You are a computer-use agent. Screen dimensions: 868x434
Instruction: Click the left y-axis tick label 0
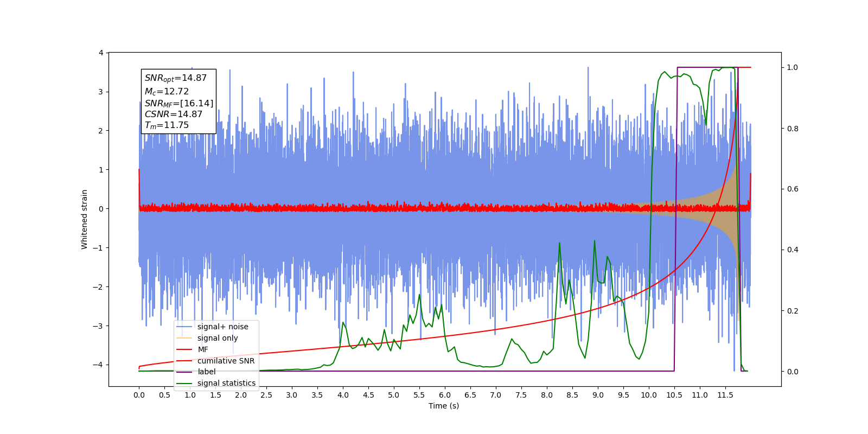[x=101, y=209]
